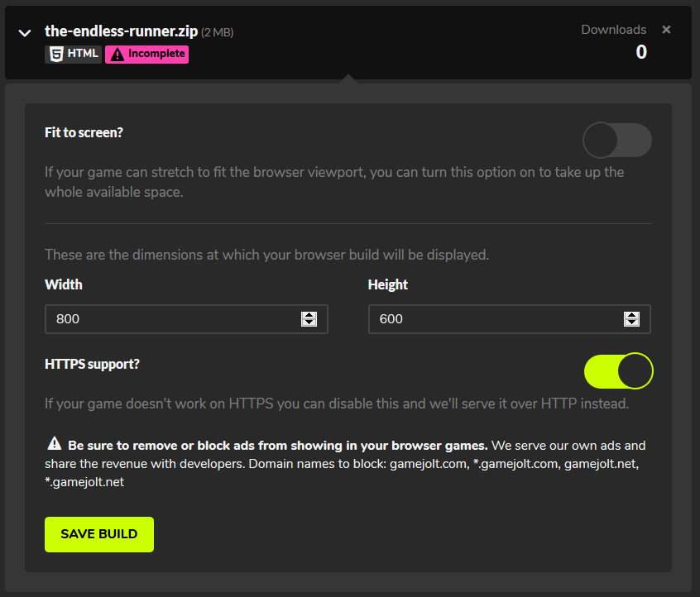Click the Width field label
This screenshot has width=700, height=597.
click(x=64, y=284)
